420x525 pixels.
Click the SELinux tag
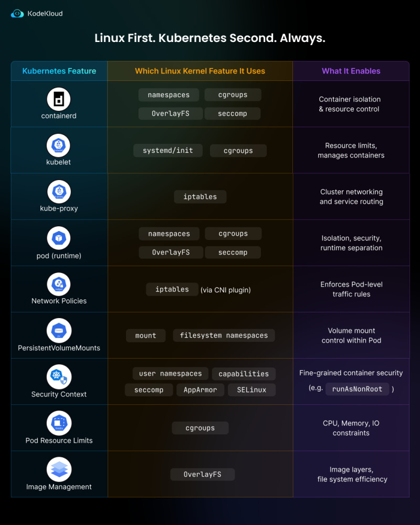point(251,390)
